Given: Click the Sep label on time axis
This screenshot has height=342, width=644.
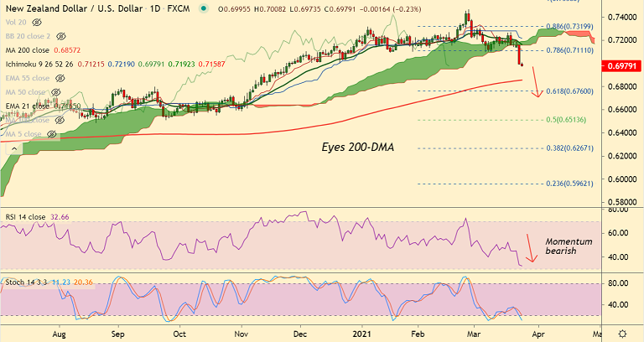Looking at the screenshot, I should pyautogui.click(x=118, y=334).
